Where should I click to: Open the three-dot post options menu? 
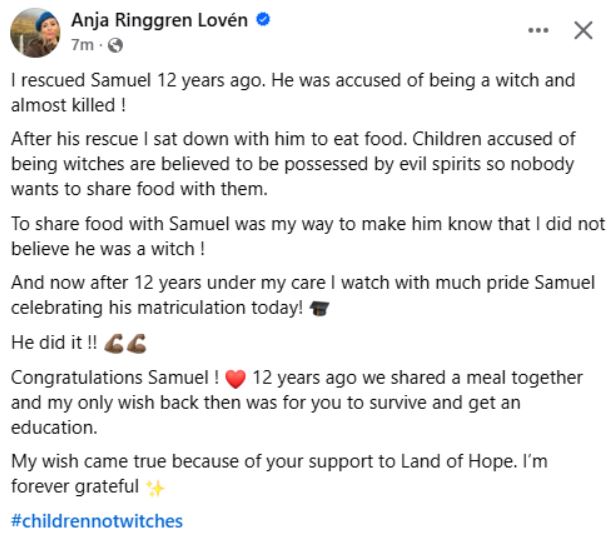(x=539, y=30)
